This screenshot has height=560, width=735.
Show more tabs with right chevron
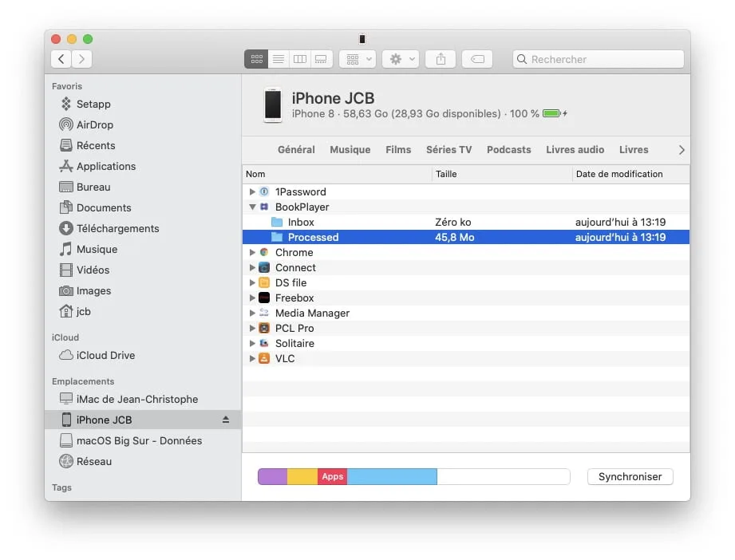682,150
